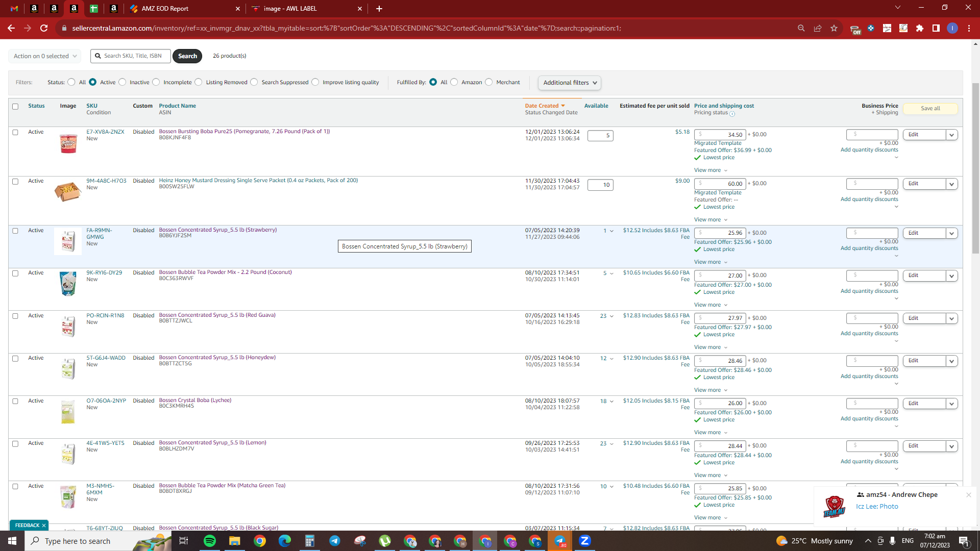
Task: Click the price field showing 34.50
Action: coord(720,135)
